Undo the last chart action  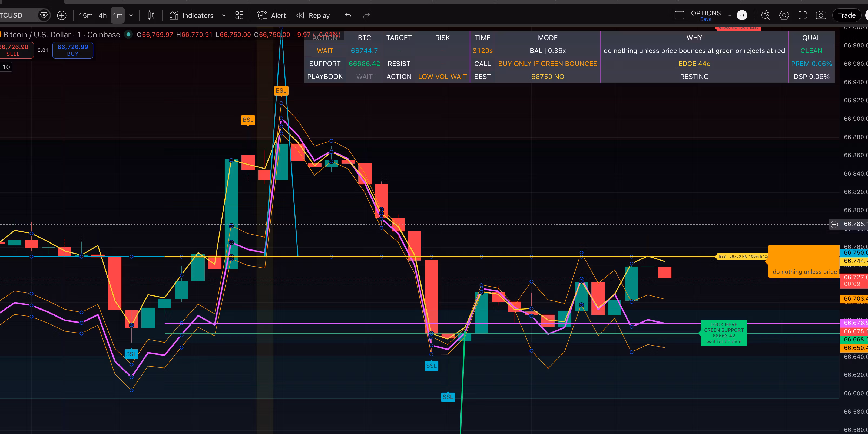tap(348, 15)
